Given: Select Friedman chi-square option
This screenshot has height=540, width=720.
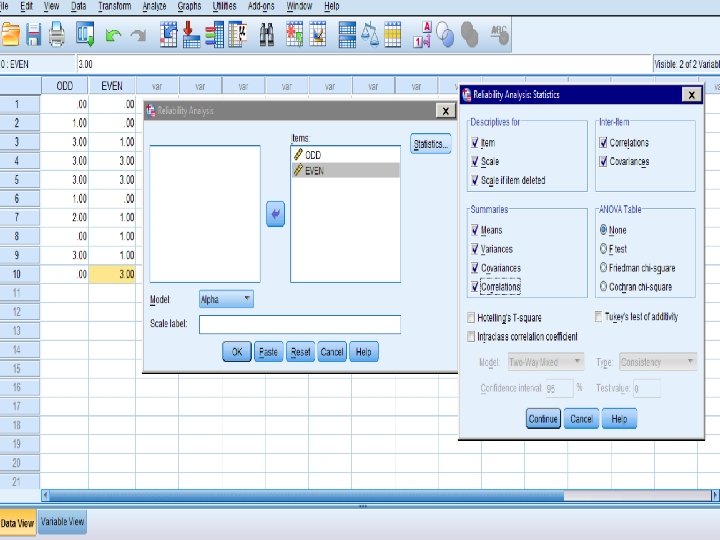Looking at the screenshot, I should tap(603, 268).
